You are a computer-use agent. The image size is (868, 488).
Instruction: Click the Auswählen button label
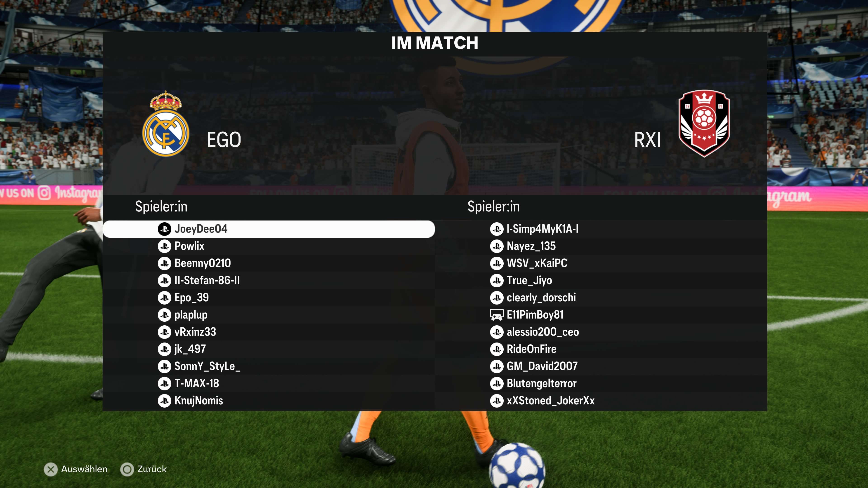click(x=84, y=469)
